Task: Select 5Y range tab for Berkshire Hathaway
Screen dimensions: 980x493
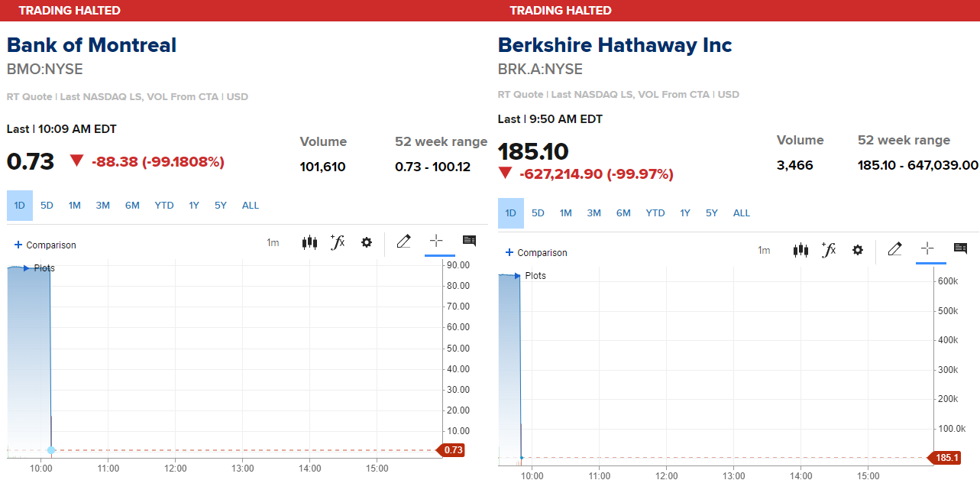Action: coord(712,213)
